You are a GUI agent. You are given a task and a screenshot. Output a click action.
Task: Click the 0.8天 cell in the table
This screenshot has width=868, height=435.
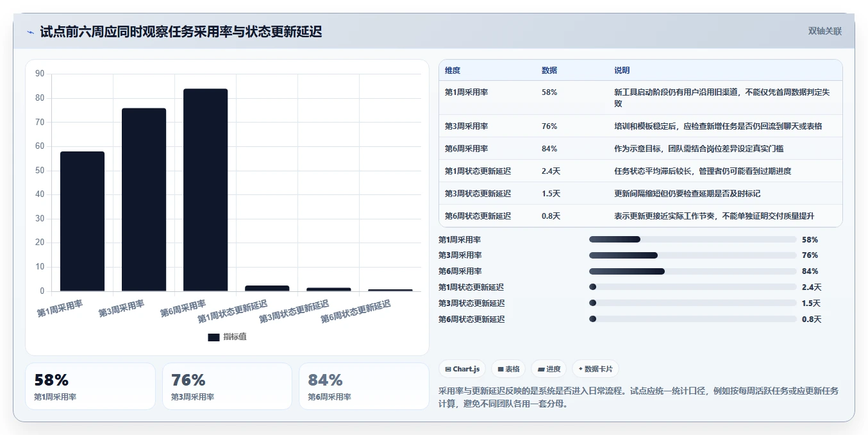(551, 216)
